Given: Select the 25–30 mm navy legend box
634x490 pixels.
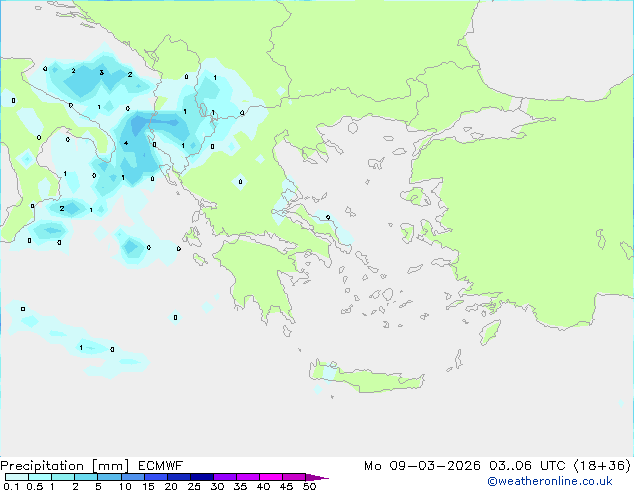Looking at the screenshot, I should tap(201, 477).
